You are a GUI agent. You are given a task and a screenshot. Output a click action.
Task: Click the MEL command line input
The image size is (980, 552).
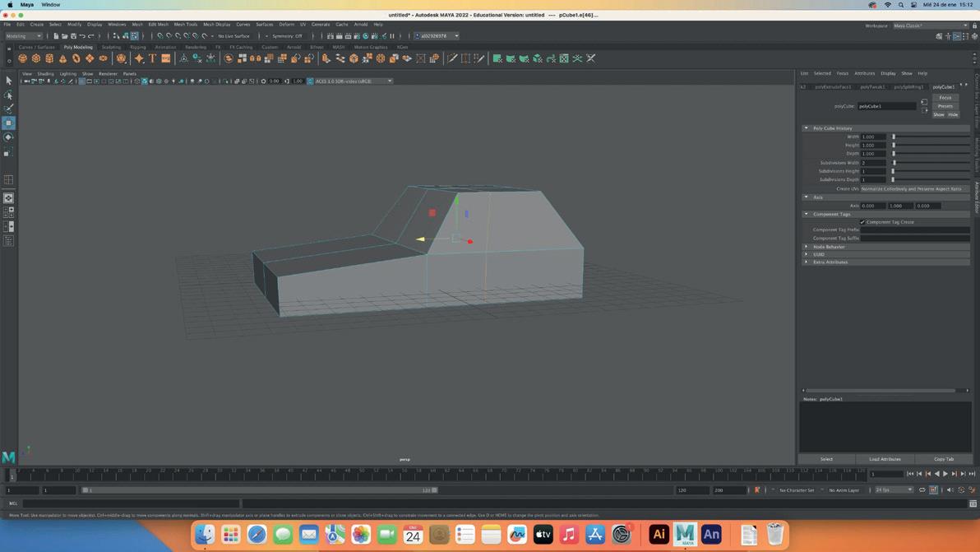pos(132,503)
